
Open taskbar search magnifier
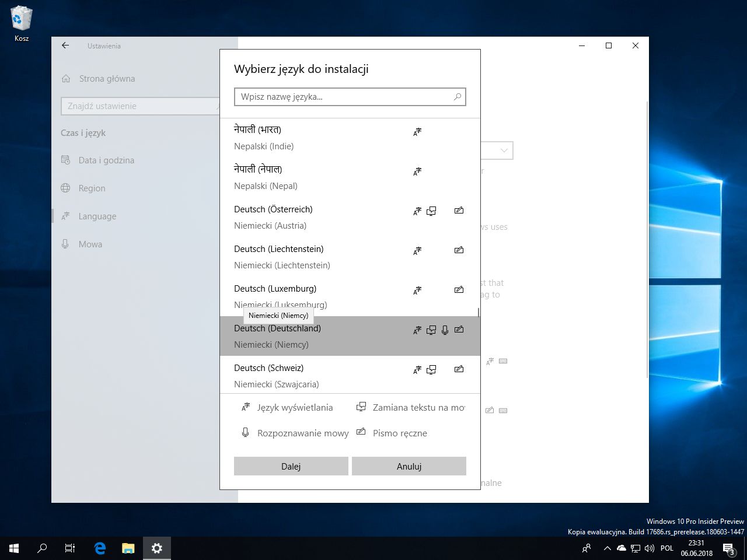click(x=42, y=548)
